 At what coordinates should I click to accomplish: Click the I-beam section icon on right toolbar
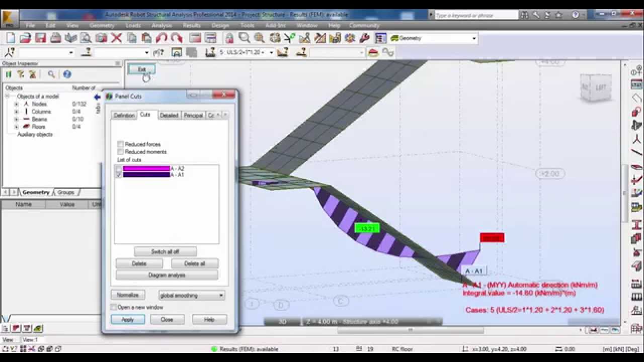click(x=636, y=225)
